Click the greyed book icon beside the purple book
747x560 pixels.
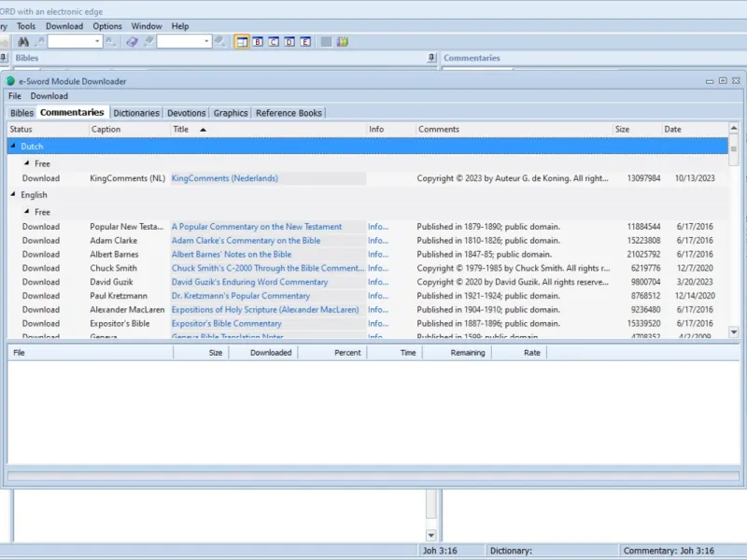(x=148, y=42)
